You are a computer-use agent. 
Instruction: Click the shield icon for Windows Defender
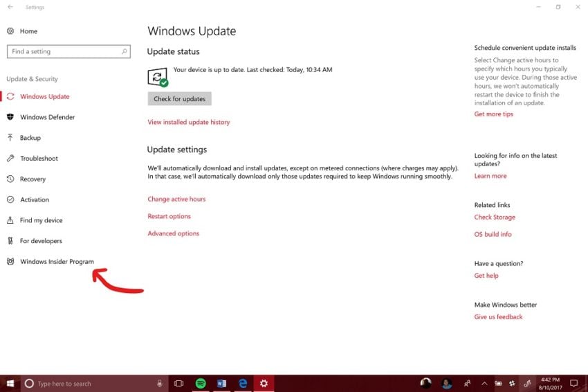coord(10,117)
